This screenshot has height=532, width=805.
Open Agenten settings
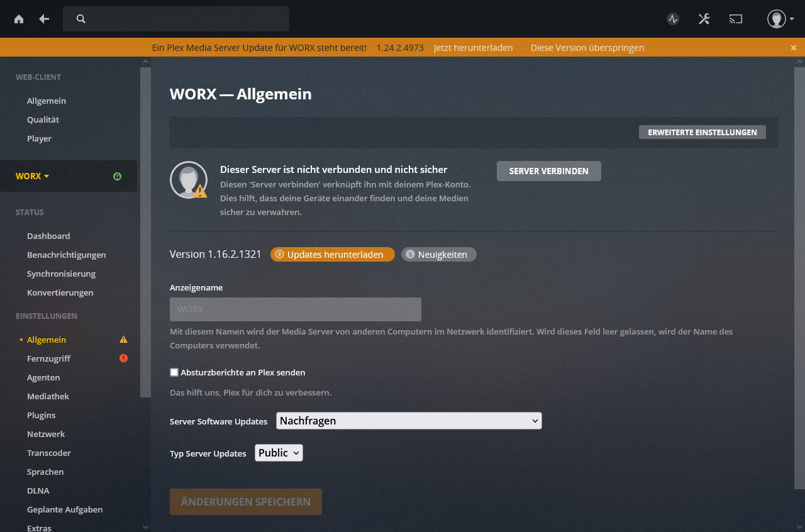coord(43,377)
